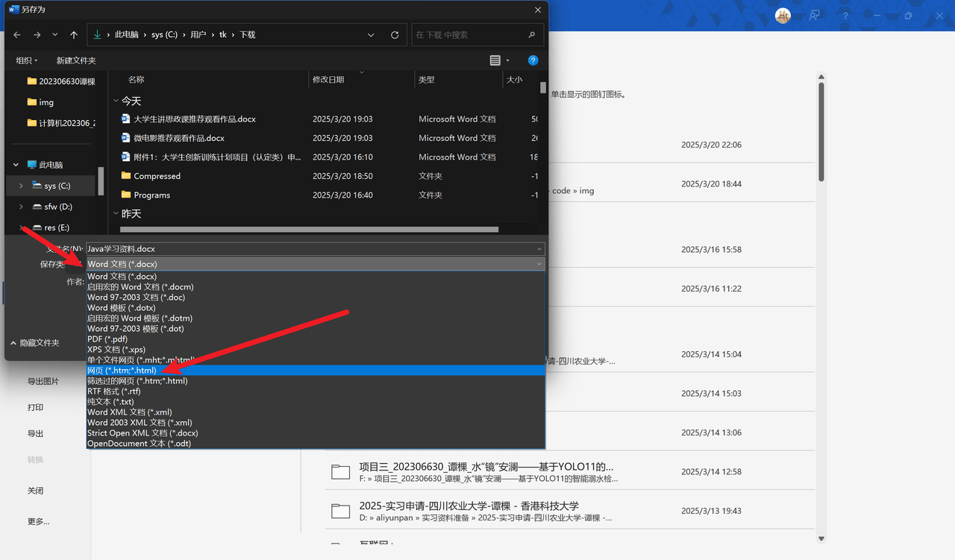The height and width of the screenshot is (560, 955).
Task: Click the view layout options icon
Action: tap(495, 60)
